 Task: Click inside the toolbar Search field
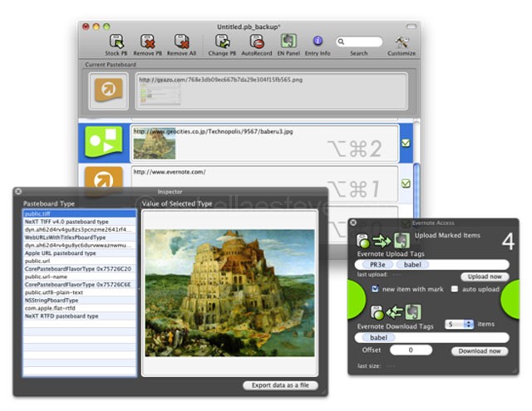(359, 42)
